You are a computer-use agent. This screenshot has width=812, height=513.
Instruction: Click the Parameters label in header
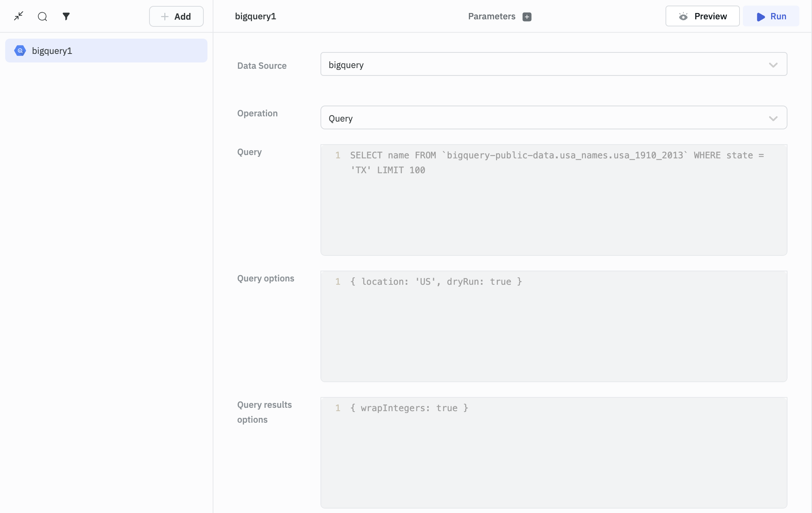[492, 16]
